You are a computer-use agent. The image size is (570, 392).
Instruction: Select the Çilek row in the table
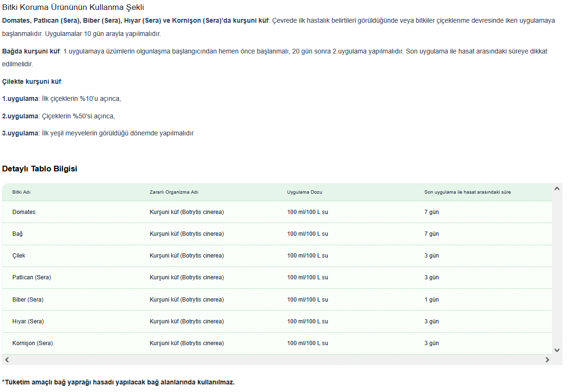coord(19,256)
